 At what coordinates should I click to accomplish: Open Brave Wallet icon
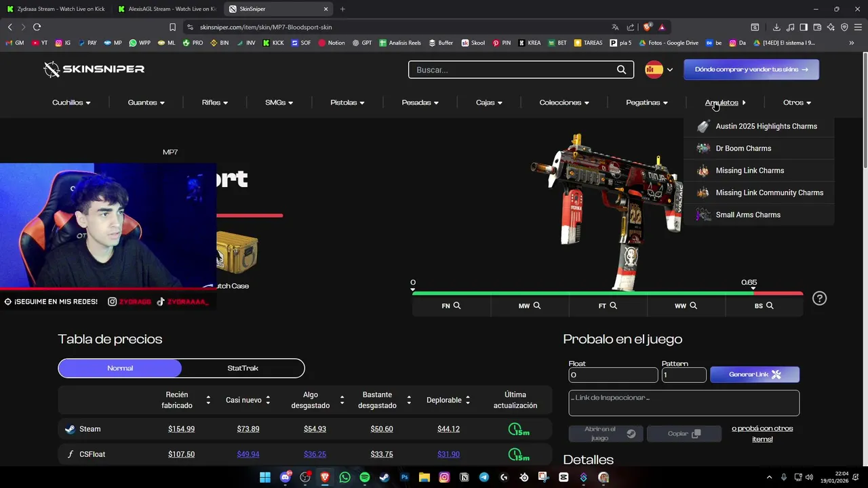point(817,27)
